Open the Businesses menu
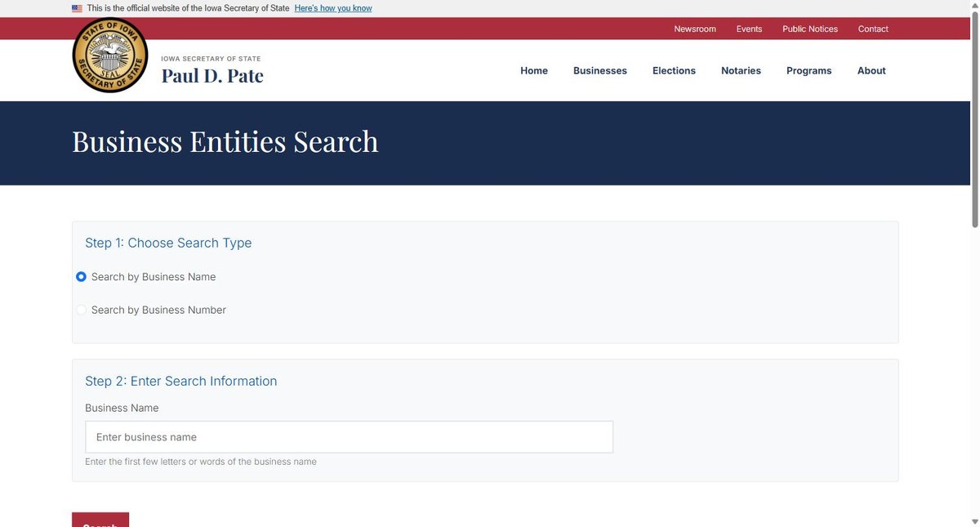 tap(600, 71)
